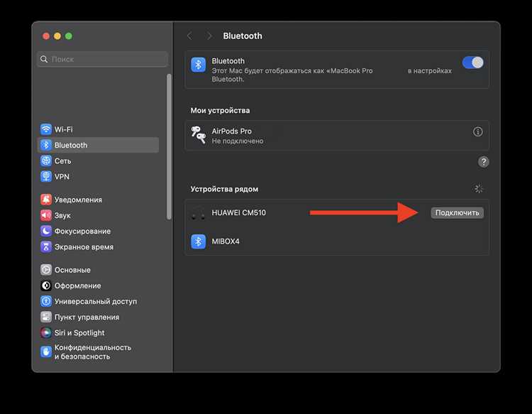Image resolution: width=532 pixels, height=414 pixels.
Task: Click the Bluetooth icon in sidebar
Action: coord(46,145)
